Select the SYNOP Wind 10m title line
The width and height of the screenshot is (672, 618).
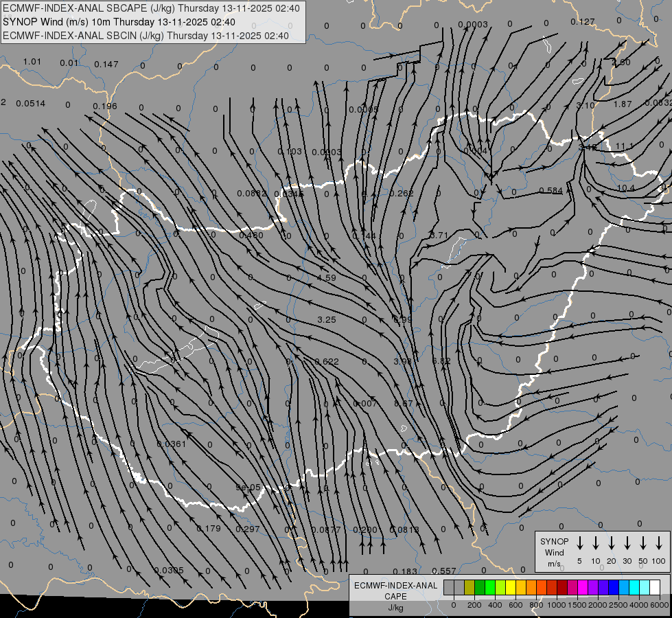pos(119,22)
